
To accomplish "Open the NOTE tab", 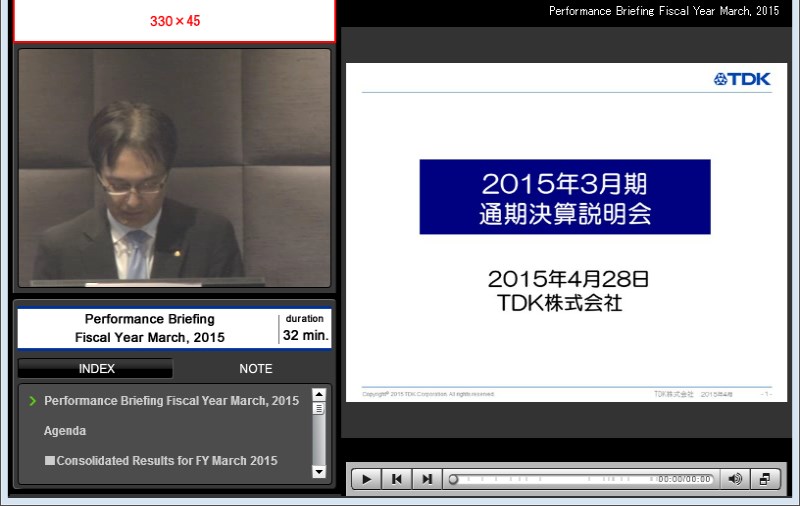I will (256, 368).
